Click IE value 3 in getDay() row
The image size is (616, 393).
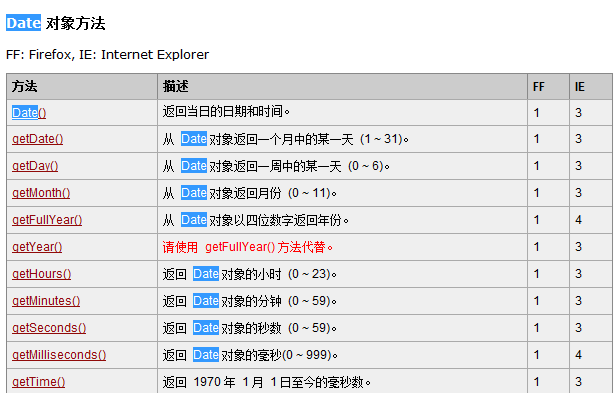click(578, 166)
